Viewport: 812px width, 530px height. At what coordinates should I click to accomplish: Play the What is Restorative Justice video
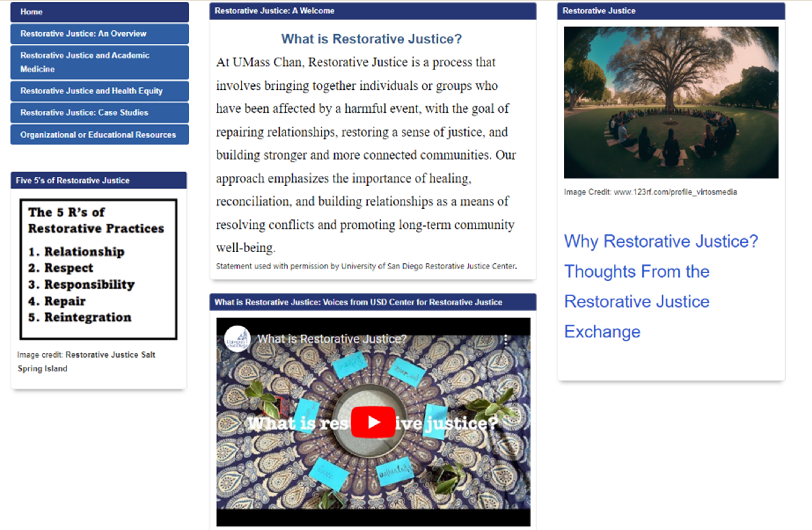click(x=373, y=422)
